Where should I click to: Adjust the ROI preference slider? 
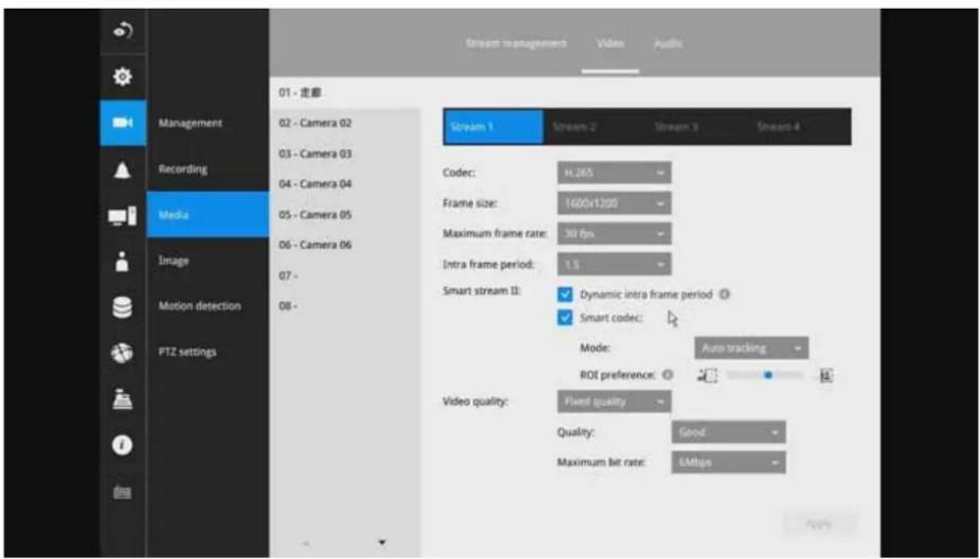766,374
